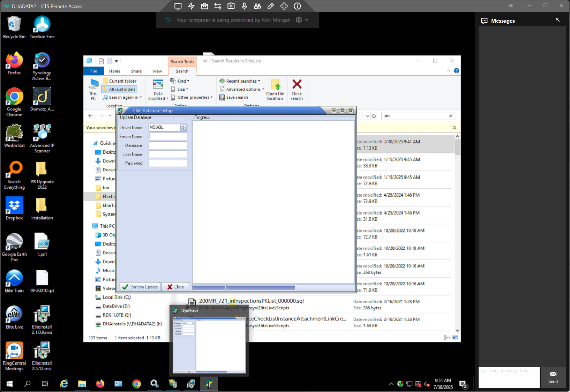570x392 pixels.
Task: Open RingCentral Meetings desktop shortcut
Action: [14, 356]
